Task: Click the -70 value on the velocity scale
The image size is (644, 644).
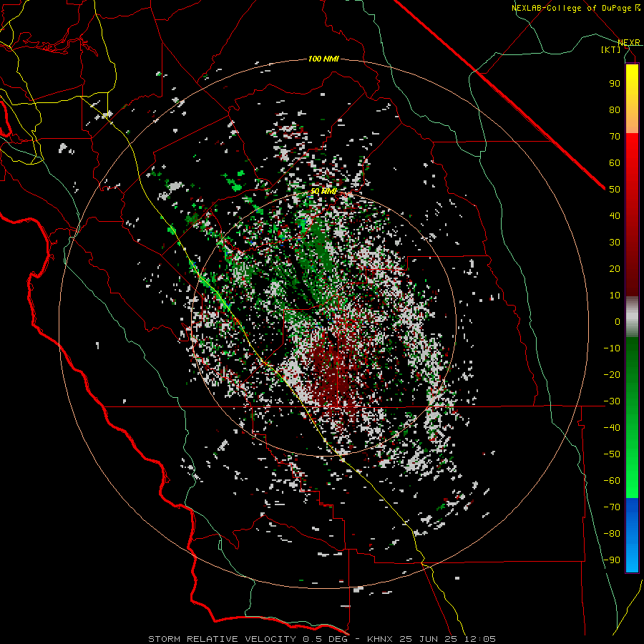Action: (612, 507)
